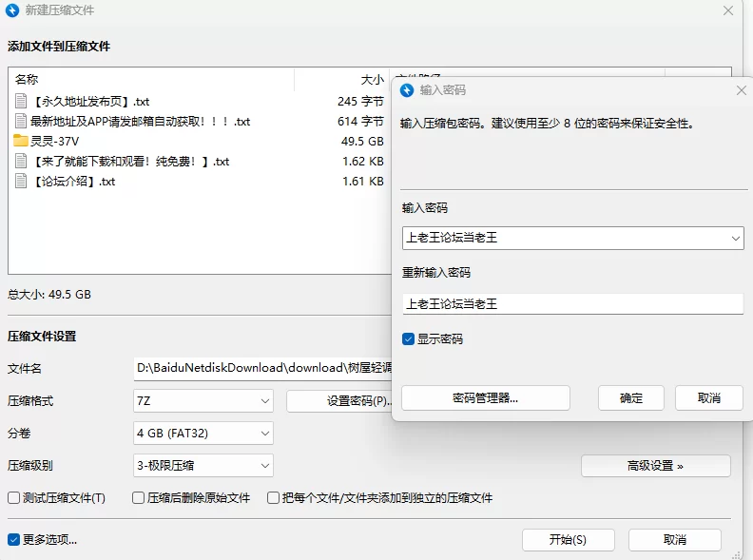Click the 49.5 GB size cell in the list
This screenshot has width=753, height=560.
(x=362, y=142)
